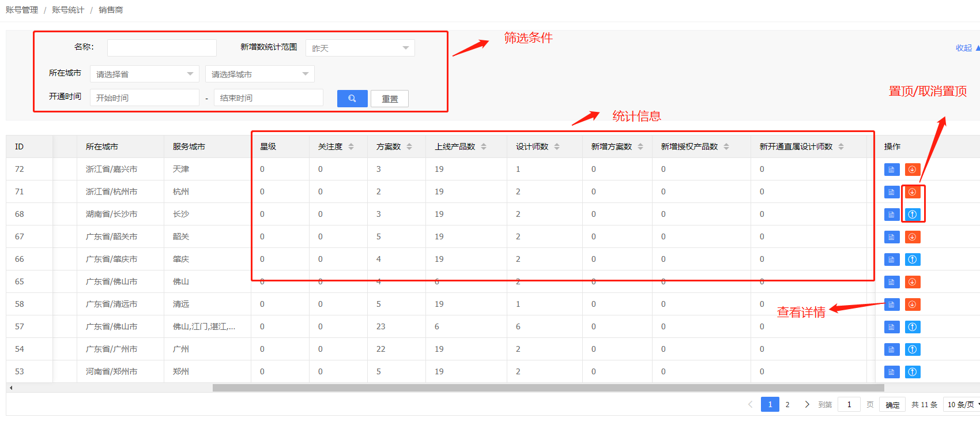The height and width of the screenshot is (421, 980).
Task: Sort table by 方案数 column
Action: pyautogui.click(x=409, y=146)
